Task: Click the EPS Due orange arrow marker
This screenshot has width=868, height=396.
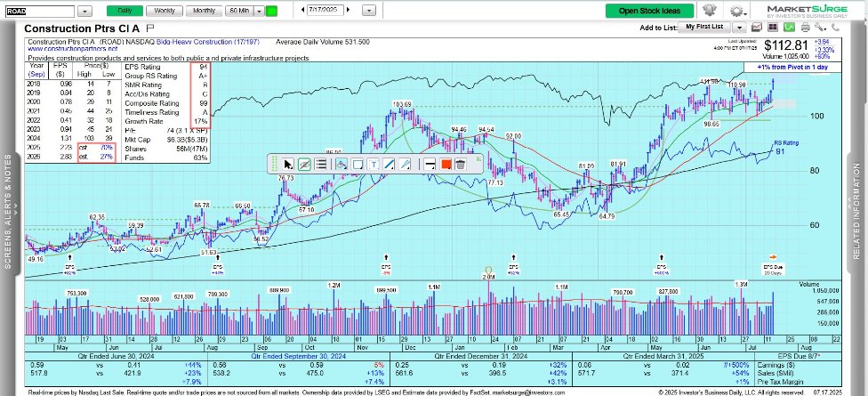Action: [x=774, y=256]
